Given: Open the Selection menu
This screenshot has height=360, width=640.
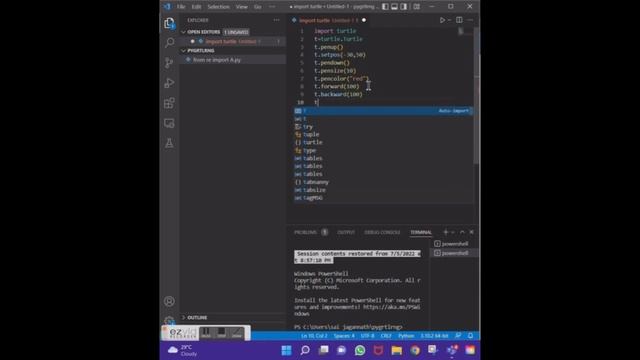Looking at the screenshot, I should tap(218, 7).
